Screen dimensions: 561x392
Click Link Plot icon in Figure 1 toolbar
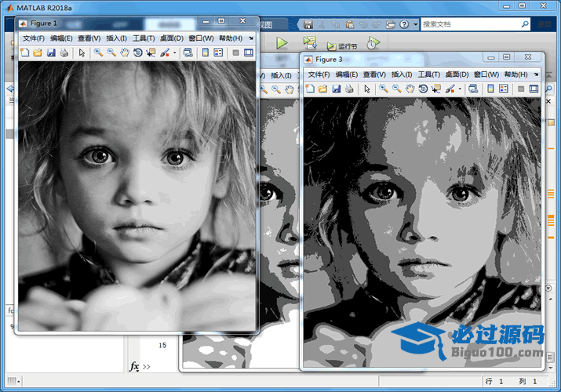tap(188, 53)
